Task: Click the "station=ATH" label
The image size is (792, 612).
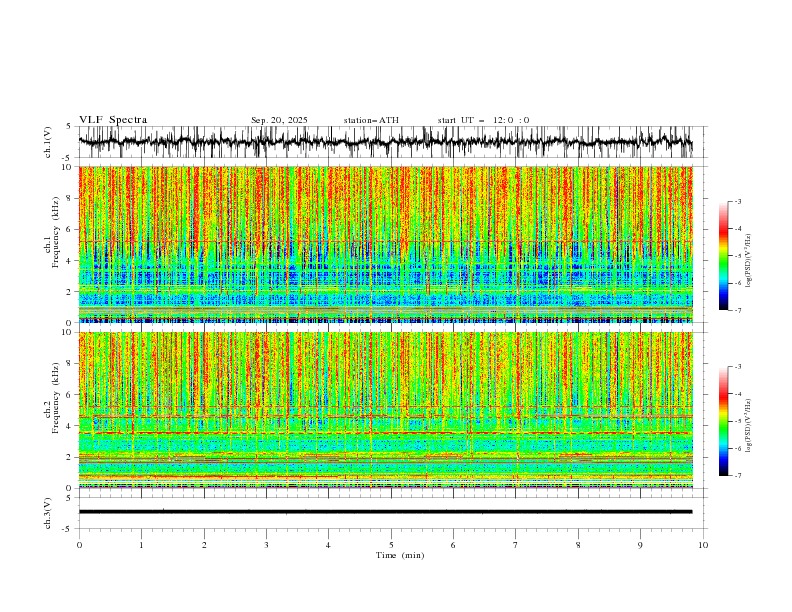Action: pos(371,120)
